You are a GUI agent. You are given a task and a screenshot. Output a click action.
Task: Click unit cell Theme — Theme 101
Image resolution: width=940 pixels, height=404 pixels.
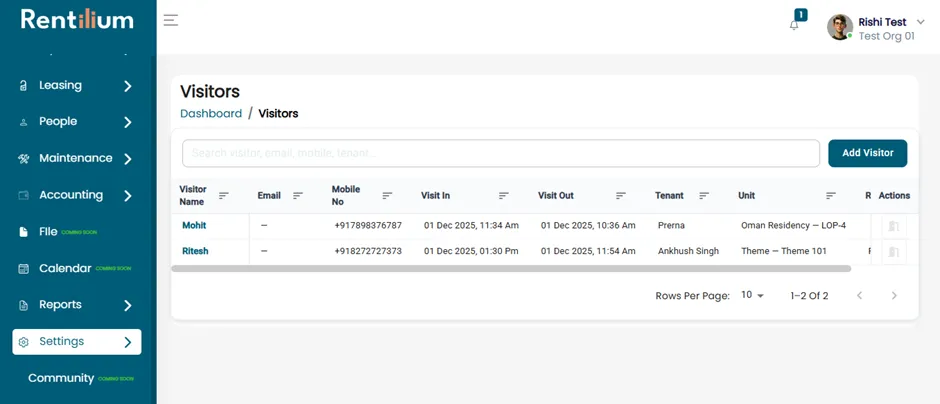tap(784, 251)
